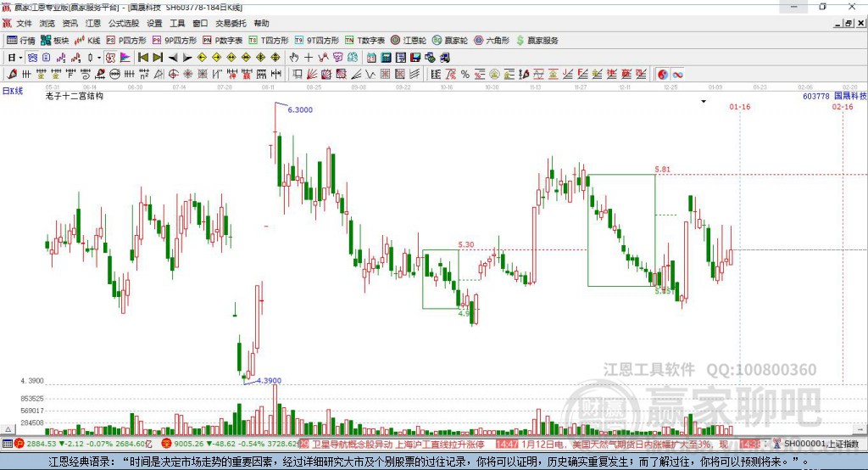Toggle the highlighted blue chart-mode icon
The height and width of the screenshot is (470, 868).
pos(33,58)
